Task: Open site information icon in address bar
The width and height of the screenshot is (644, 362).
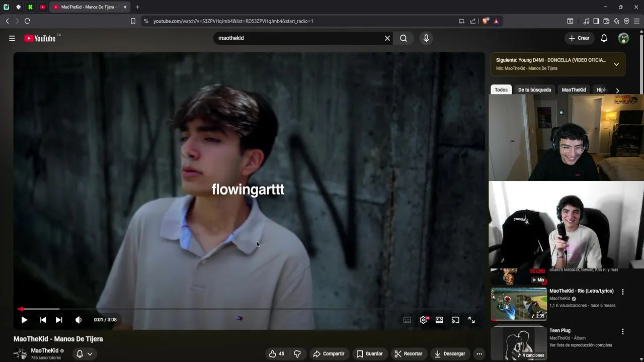Action: click(146, 21)
